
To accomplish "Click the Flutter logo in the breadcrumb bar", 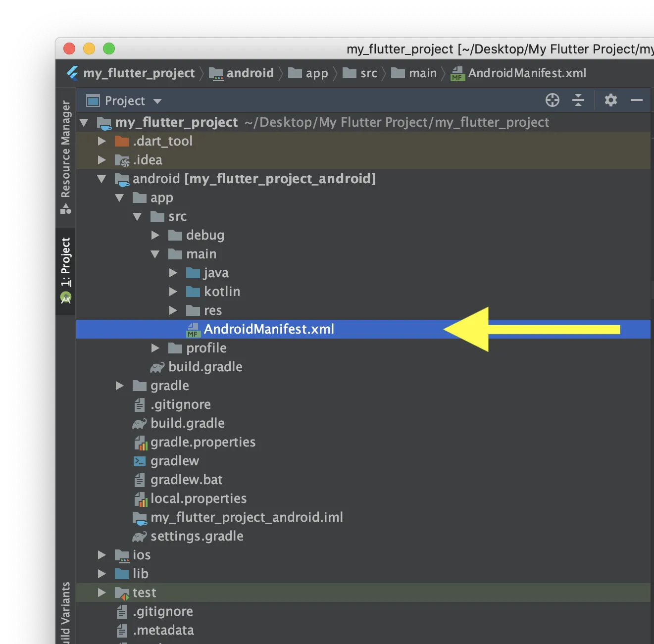I will coord(73,73).
